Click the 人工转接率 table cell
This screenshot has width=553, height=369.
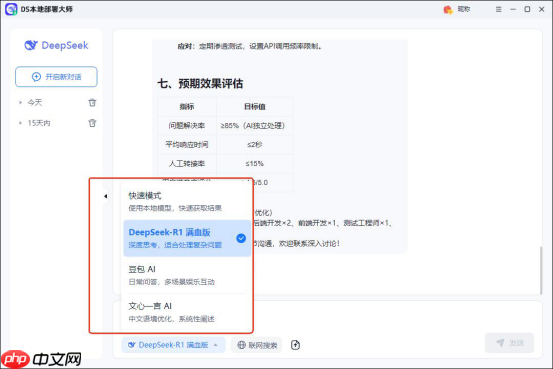coord(187,164)
